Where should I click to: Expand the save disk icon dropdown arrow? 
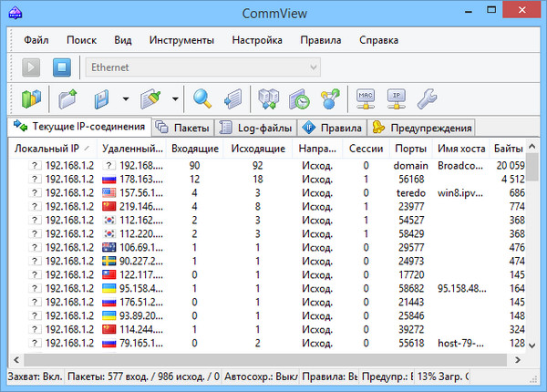[x=124, y=98]
